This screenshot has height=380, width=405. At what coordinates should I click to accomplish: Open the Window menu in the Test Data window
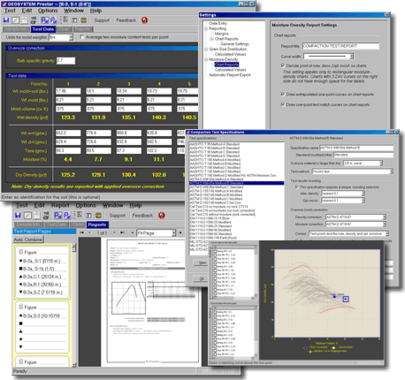[74, 11]
